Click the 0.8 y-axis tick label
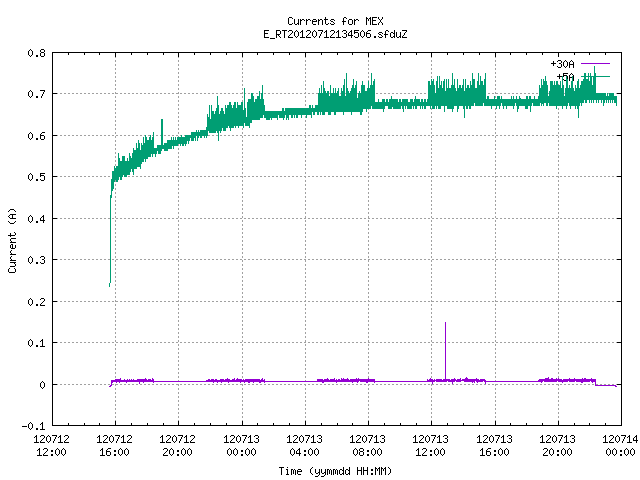640x480 pixels. click(x=36, y=53)
